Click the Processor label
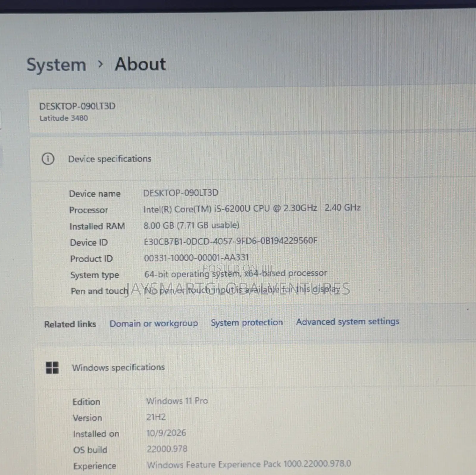The image size is (476, 475). point(89,210)
